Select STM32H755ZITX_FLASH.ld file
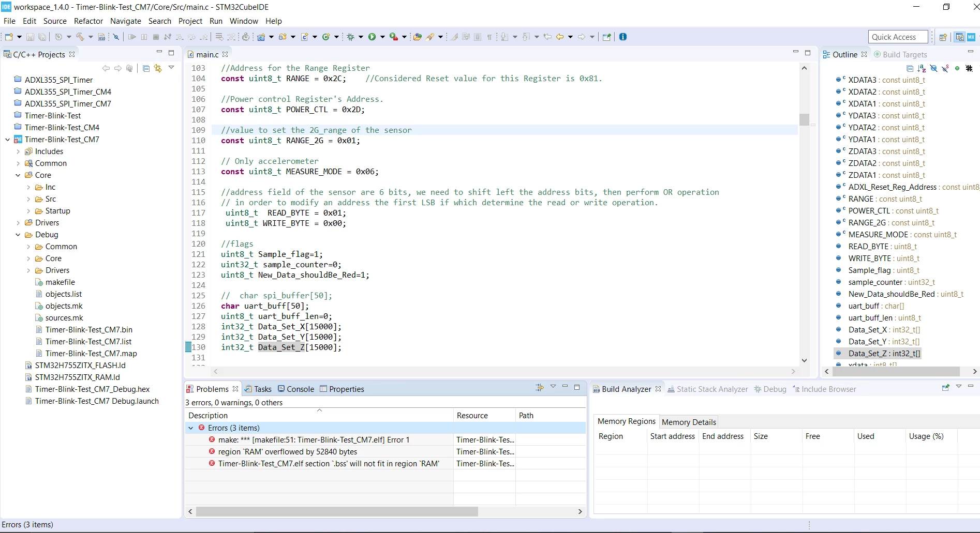 [x=75, y=366]
